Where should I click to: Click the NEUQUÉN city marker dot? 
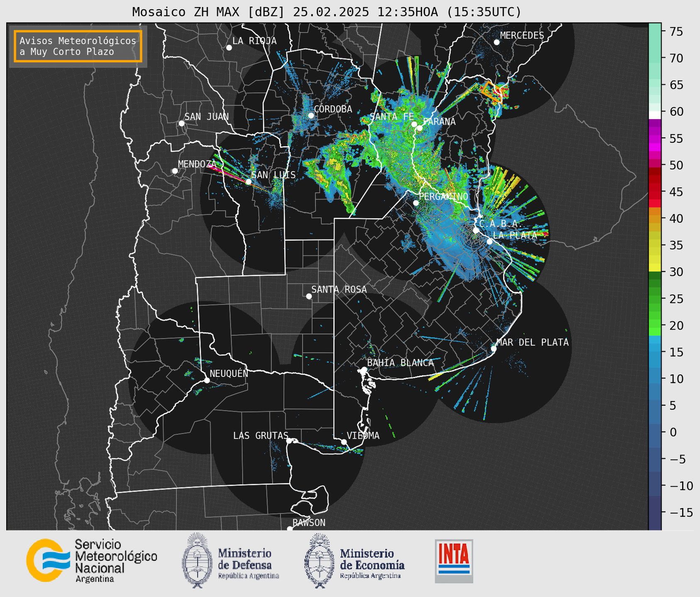click(x=207, y=380)
